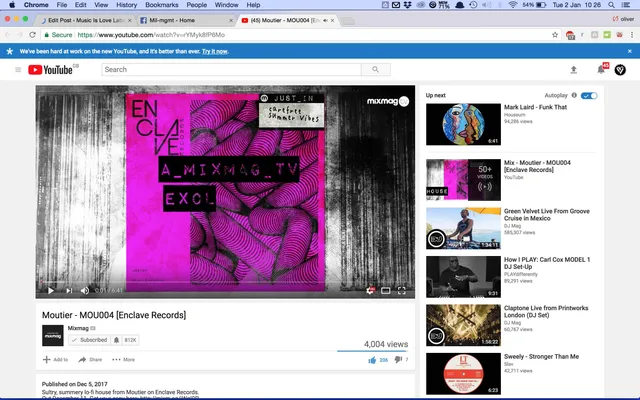The width and height of the screenshot is (640, 400).
Task: Toggle subscription notification bell
Action: point(116,340)
